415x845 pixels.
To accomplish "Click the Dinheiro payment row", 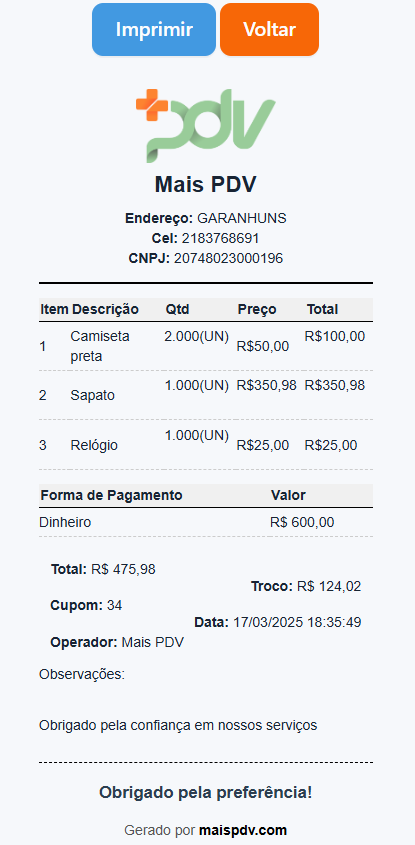I will click(x=205, y=522).
